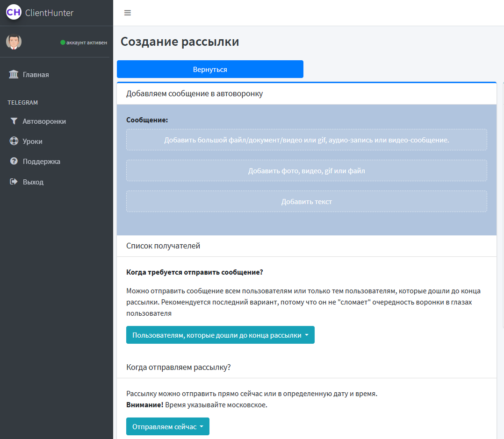Select Поддержка in the sidebar
Viewport: 504px width, 439px height.
42,162
